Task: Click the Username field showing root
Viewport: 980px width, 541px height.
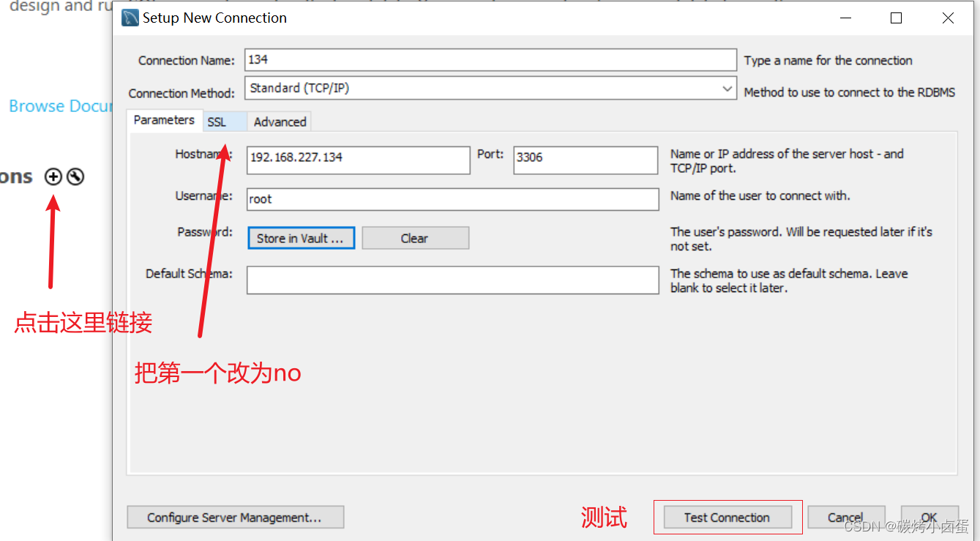Action: tap(453, 199)
